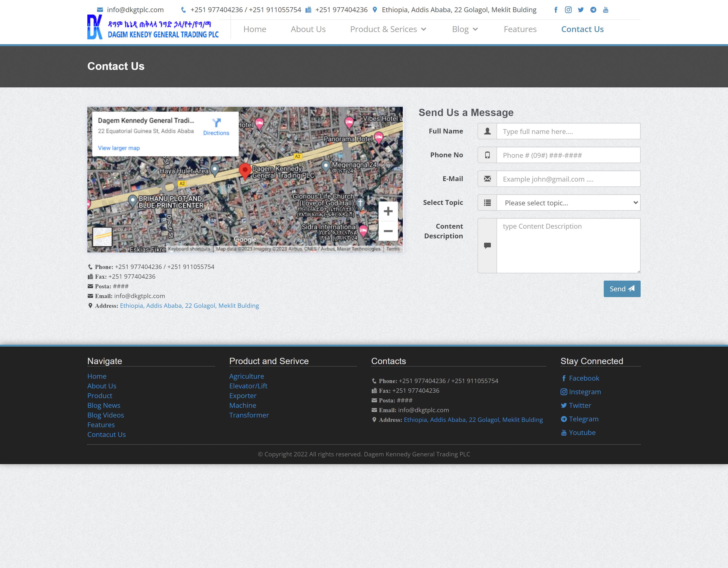The width and height of the screenshot is (728, 568).
Task: Open YouTube icon in top bar
Action: pyautogui.click(x=606, y=10)
